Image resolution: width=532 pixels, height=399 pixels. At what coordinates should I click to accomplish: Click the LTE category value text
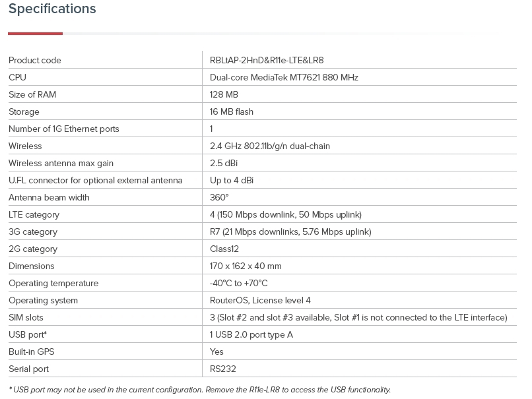click(x=286, y=215)
